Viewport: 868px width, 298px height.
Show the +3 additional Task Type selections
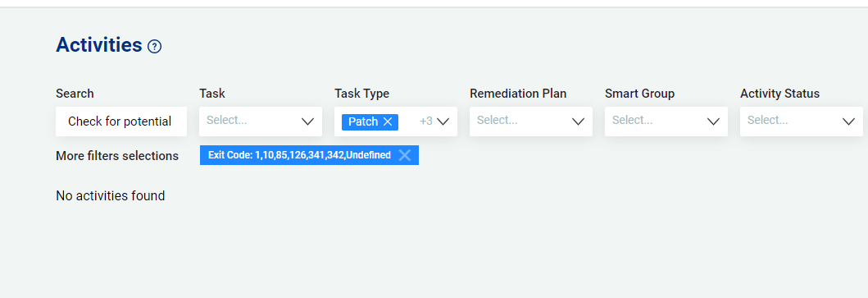pyautogui.click(x=425, y=121)
